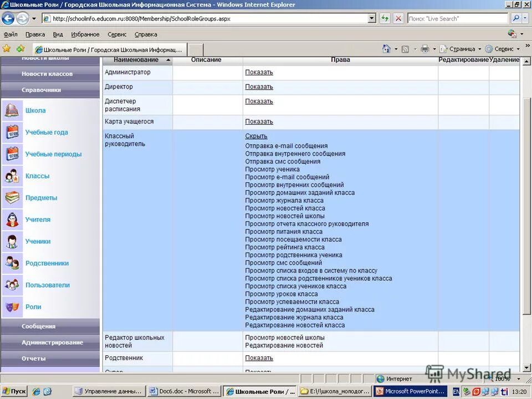Click the Предметы books icon

[x=12, y=198]
